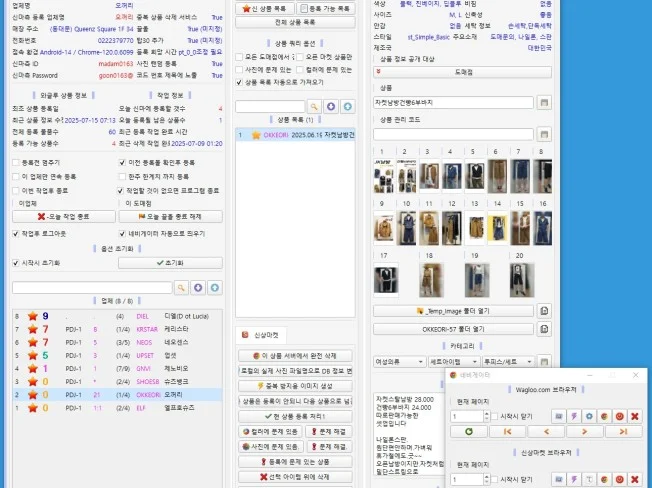Open the 여성의류 category dropdown
Viewport: 652px width, 488px height.
[x=397, y=361]
